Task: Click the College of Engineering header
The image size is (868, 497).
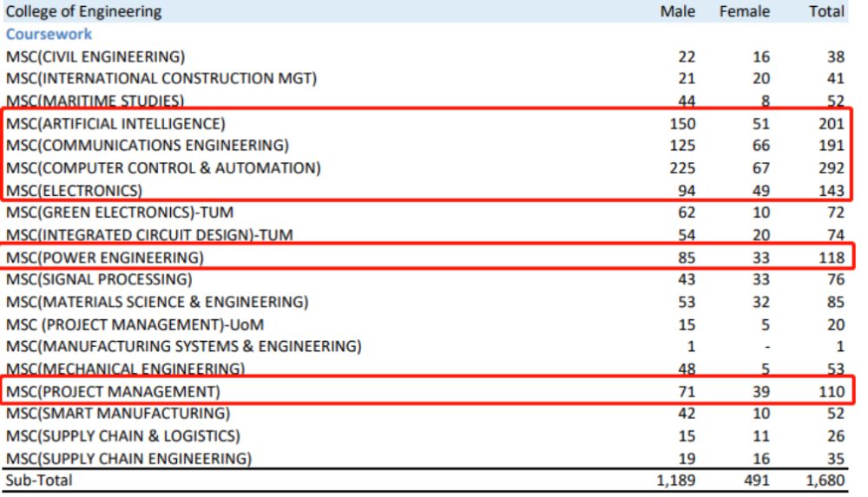Action: [83, 11]
